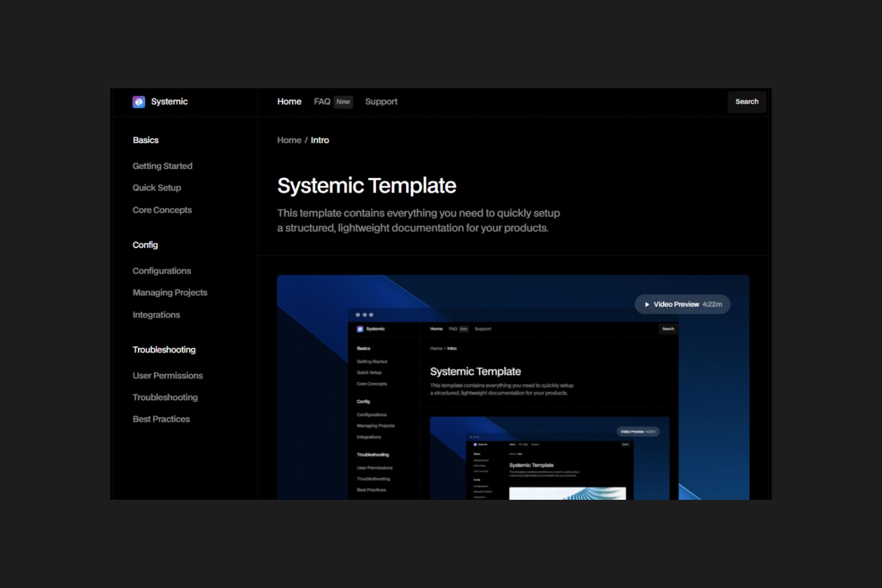Open User Permissions page

pyautogui.click(x=168, y=376)
